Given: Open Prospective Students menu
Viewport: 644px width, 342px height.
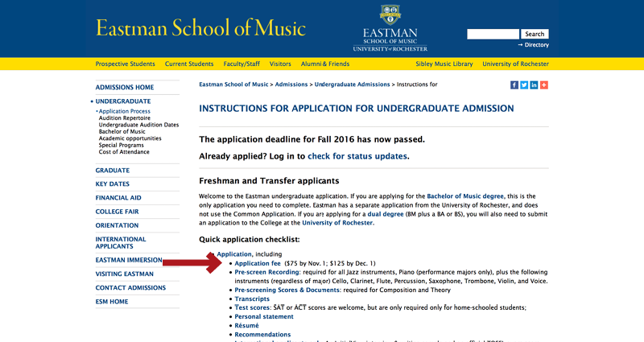Looking at the screenshot, I should [x=126, y=64].
